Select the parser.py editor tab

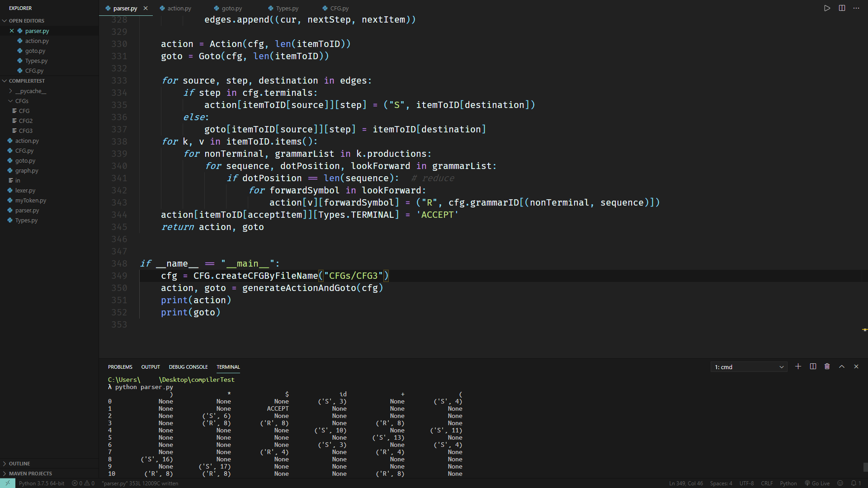(125, 8)
